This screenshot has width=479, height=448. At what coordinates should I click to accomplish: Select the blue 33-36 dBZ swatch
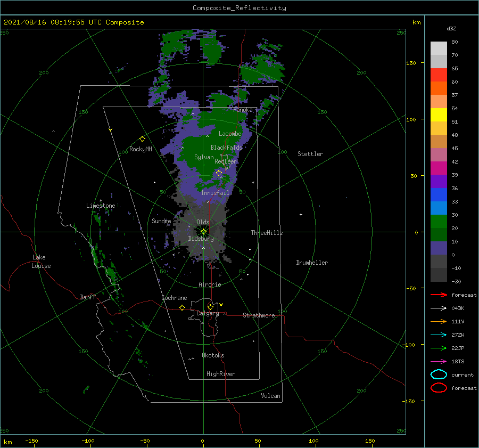pos(439,194)
